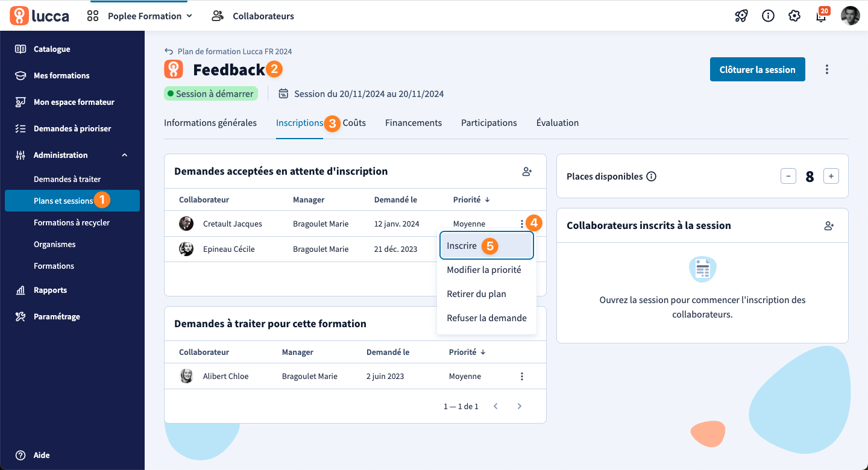
Task: Click the 21 déc. 2023 date cell
Action: coord(395,249)
